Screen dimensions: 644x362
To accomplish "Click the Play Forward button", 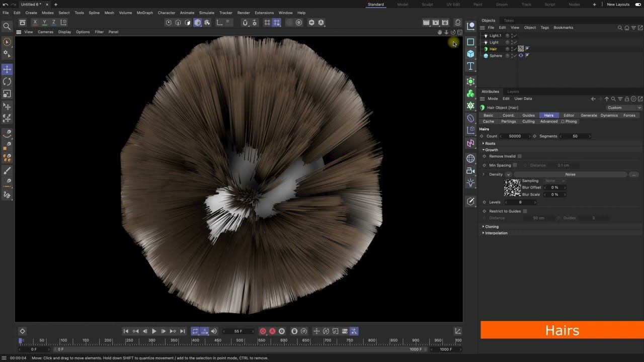I will 154,331.
